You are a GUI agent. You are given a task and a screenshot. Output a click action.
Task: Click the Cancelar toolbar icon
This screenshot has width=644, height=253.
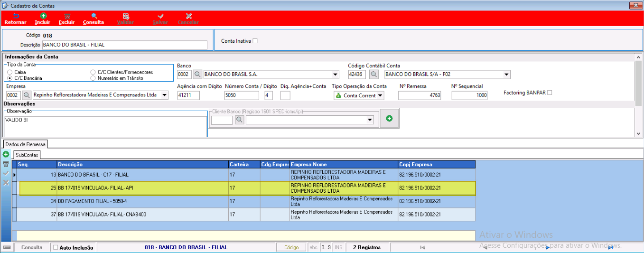click(x=188, y=16)
